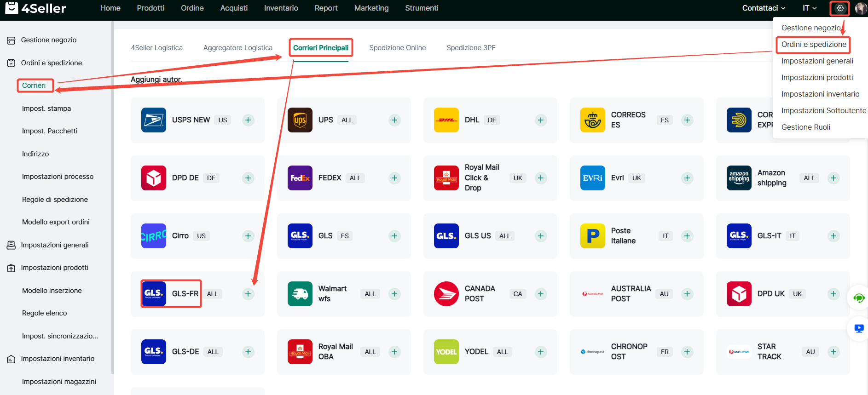Screen dimensions: 868x395
Task: Open Inventario in the top menu
Action: (x=281, y=8)
